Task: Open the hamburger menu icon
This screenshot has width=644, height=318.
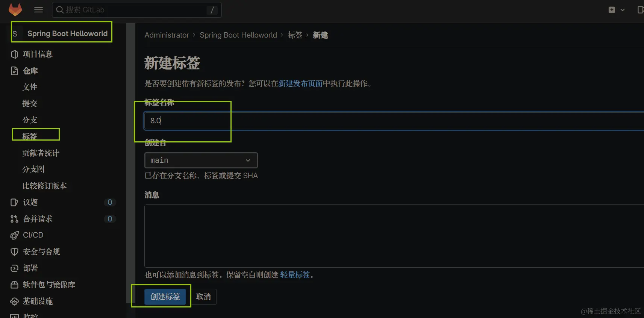Action: click(x=38, y=10)
